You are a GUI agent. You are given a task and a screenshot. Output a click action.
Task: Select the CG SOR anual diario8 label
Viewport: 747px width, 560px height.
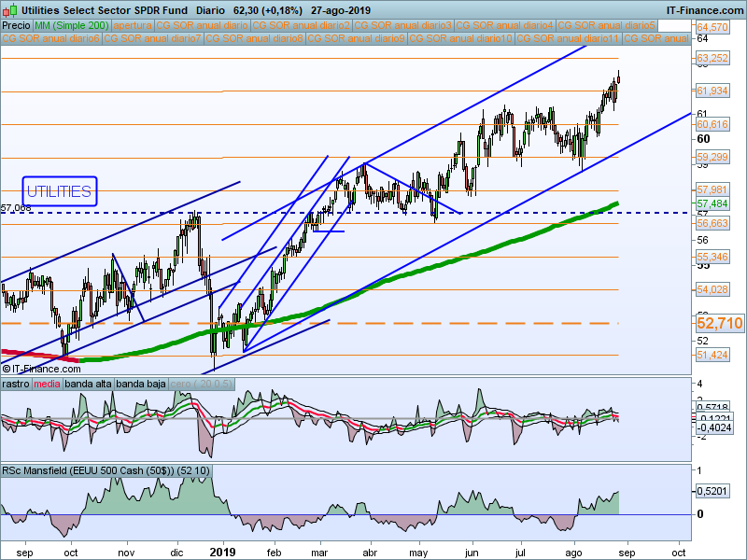click(x=255, y=38)
